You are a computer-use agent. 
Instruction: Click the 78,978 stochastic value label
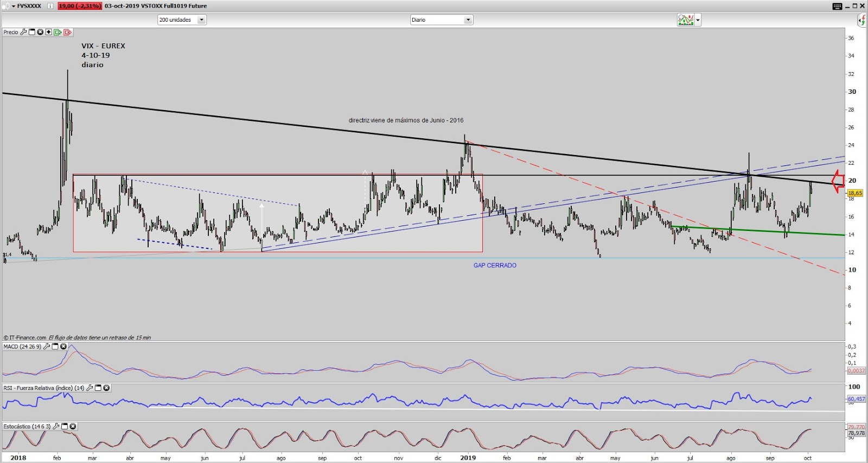point(856,433)
